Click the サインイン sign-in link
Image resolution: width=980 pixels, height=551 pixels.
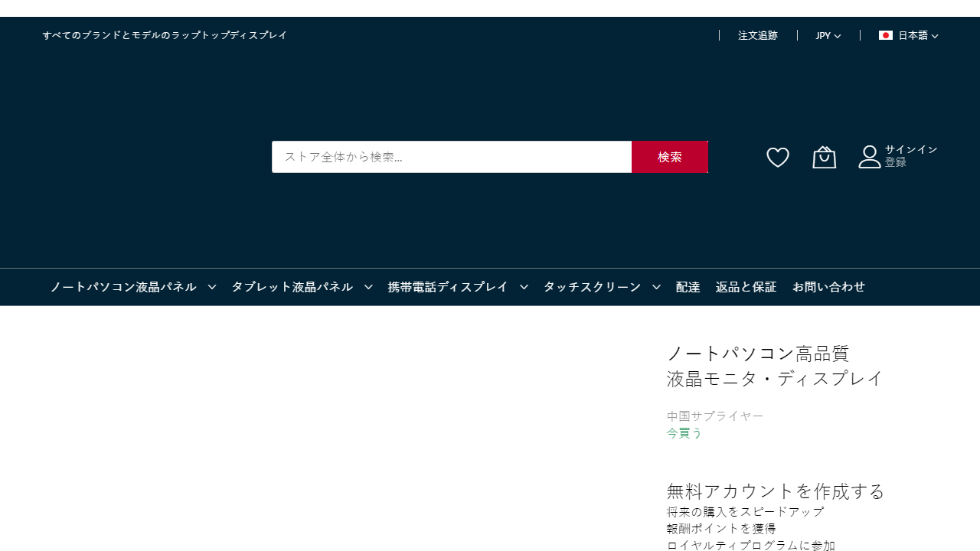tap(911, 149)
